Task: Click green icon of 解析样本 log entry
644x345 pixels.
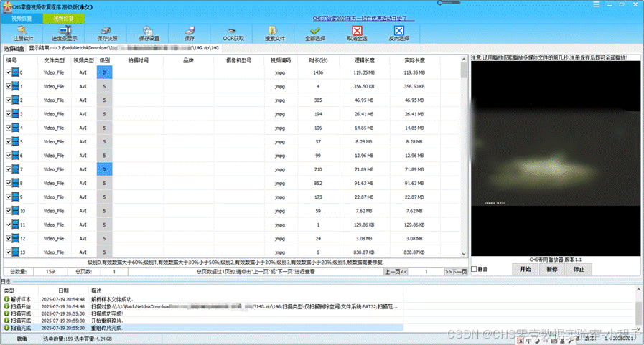Action: click(x=6, y=299)
